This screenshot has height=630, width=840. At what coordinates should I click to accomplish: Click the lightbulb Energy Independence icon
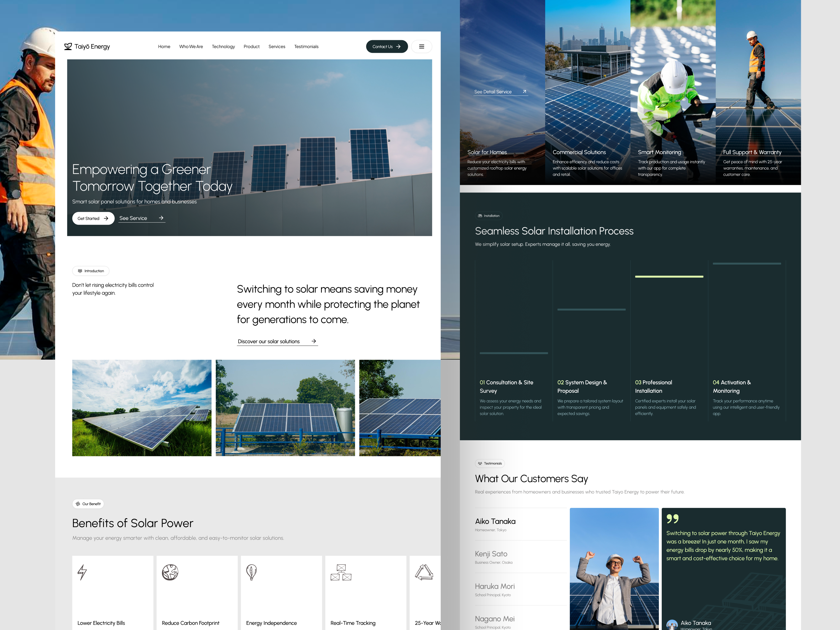coord(251,572)
